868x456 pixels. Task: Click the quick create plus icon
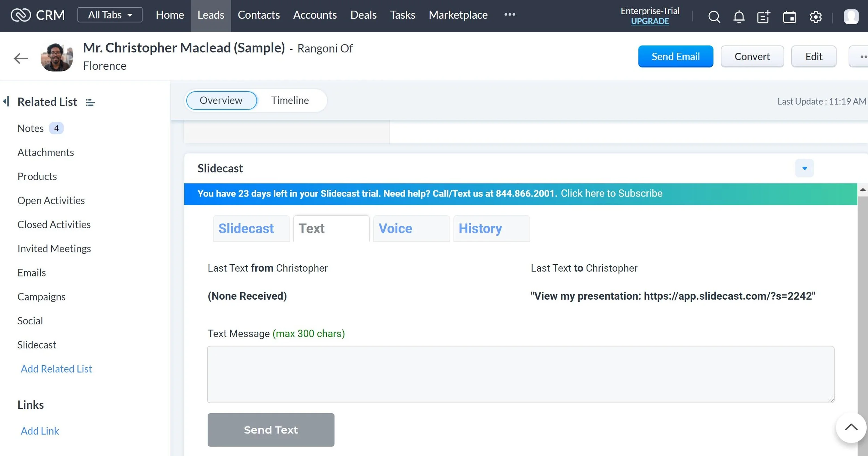(763, 16)
